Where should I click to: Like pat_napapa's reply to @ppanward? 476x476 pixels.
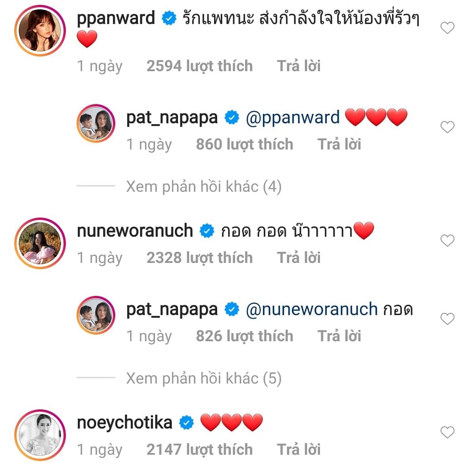447,127
